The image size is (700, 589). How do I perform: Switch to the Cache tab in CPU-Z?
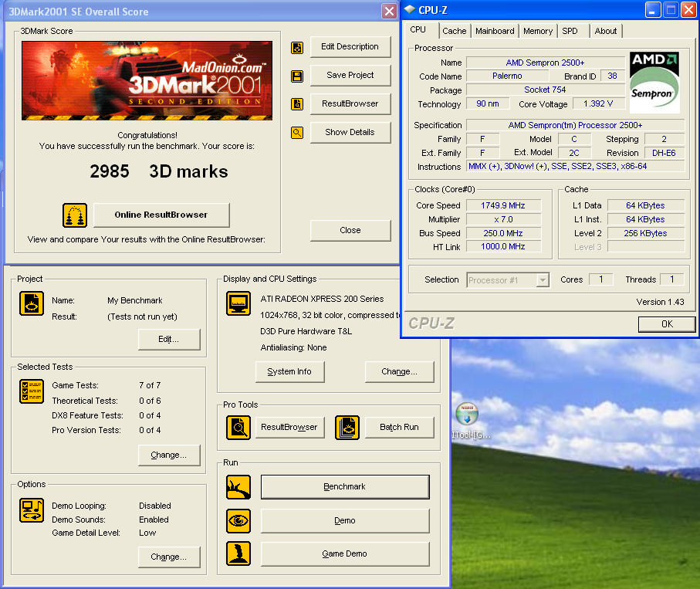pyautogui.click(x=455, y=31)
